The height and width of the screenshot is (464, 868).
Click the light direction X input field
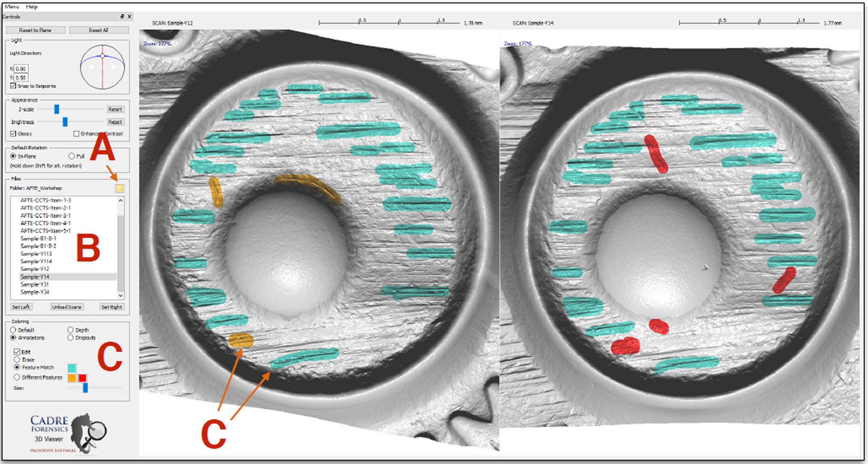(x=21, y=69)
